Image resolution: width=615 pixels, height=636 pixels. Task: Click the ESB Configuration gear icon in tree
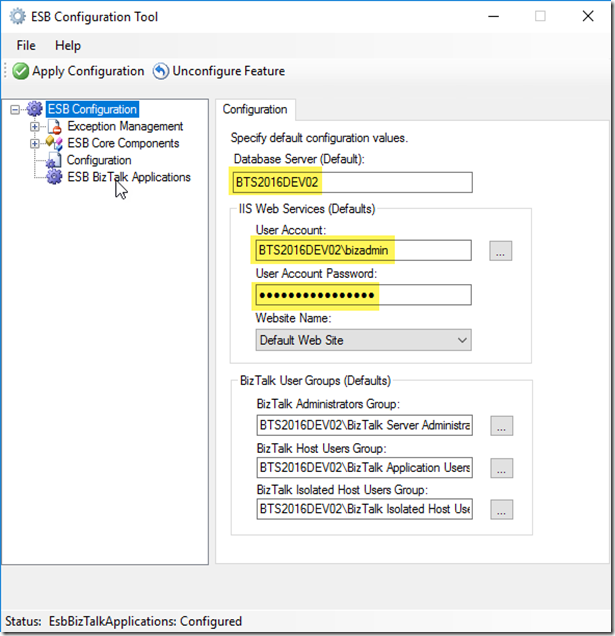point(34,109)
